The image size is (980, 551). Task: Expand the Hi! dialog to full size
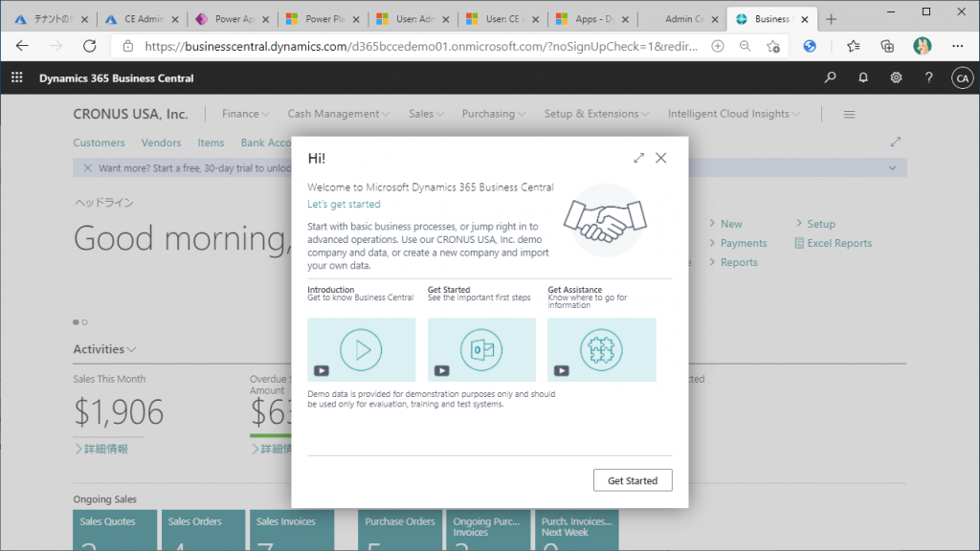pyautogui.click(x=638, y=158)
